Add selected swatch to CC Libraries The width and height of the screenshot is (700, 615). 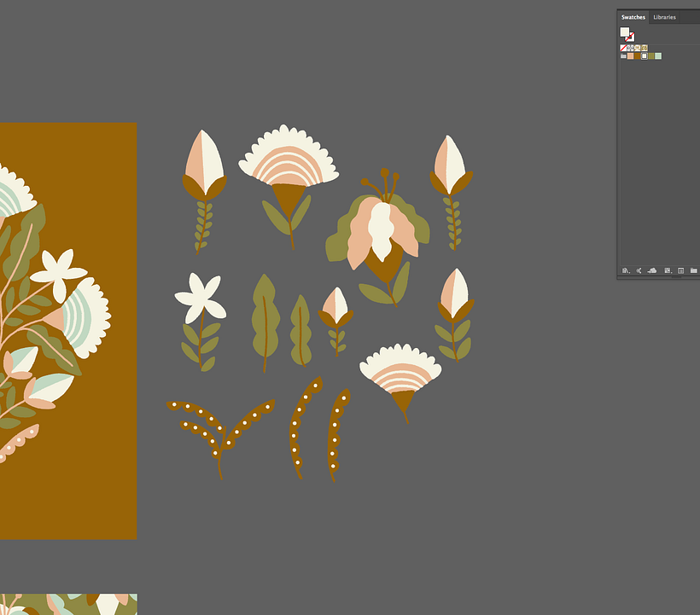(651, 270)
